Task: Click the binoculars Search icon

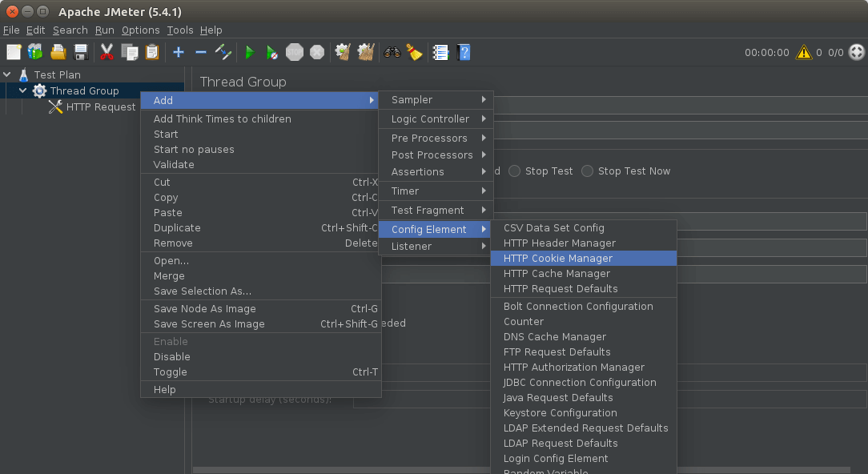Action: tap(392, 53)
